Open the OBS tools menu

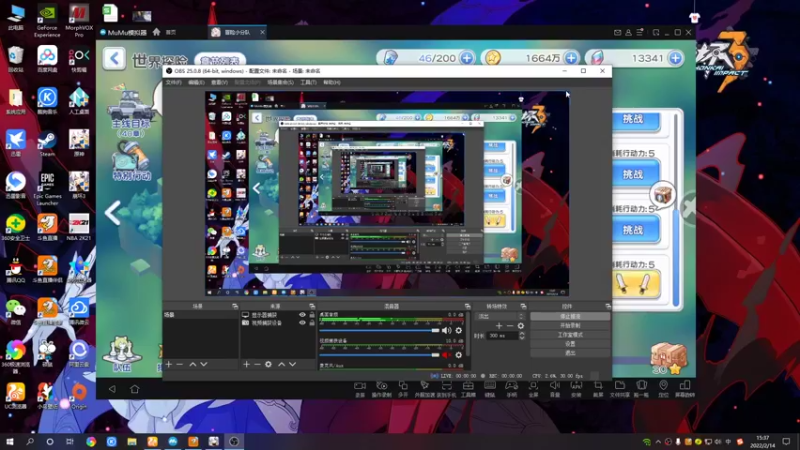[308, 82]
